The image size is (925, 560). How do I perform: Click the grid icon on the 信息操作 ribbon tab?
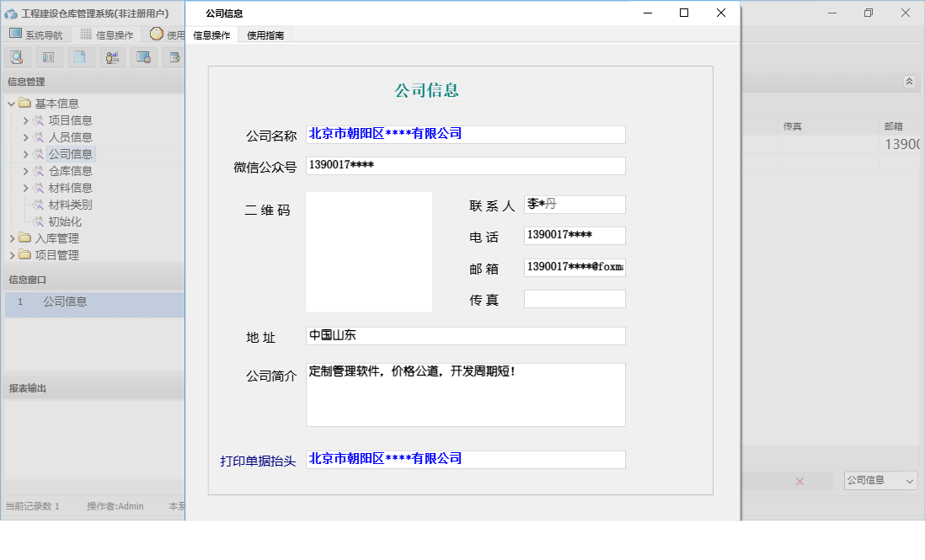tap(88, 35)
